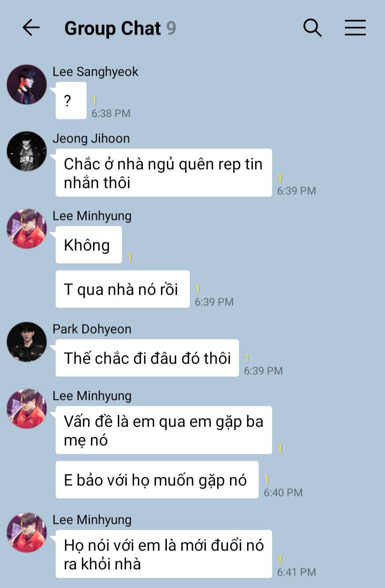
Task: Open chat search magnifier icon
Action: [312, 28]
